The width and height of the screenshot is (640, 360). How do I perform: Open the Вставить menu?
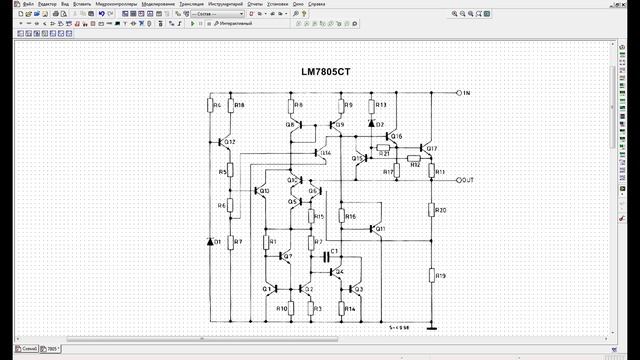click(82, 4)
